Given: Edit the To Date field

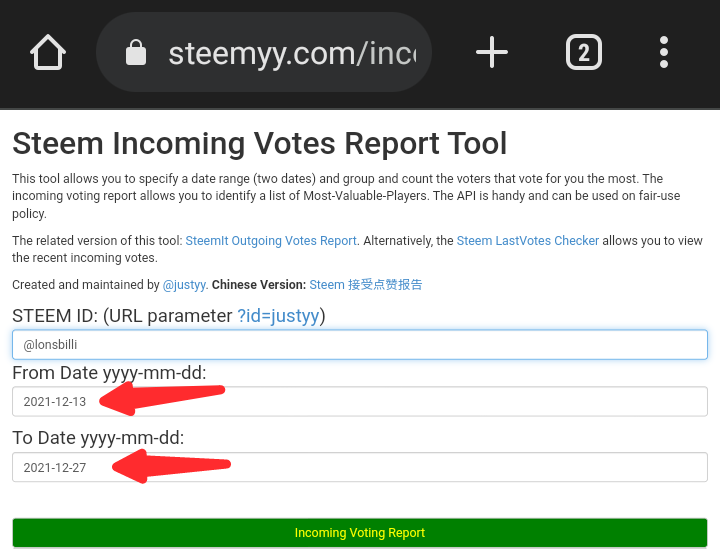Looking at the screenshot, I should click(360, 467).
